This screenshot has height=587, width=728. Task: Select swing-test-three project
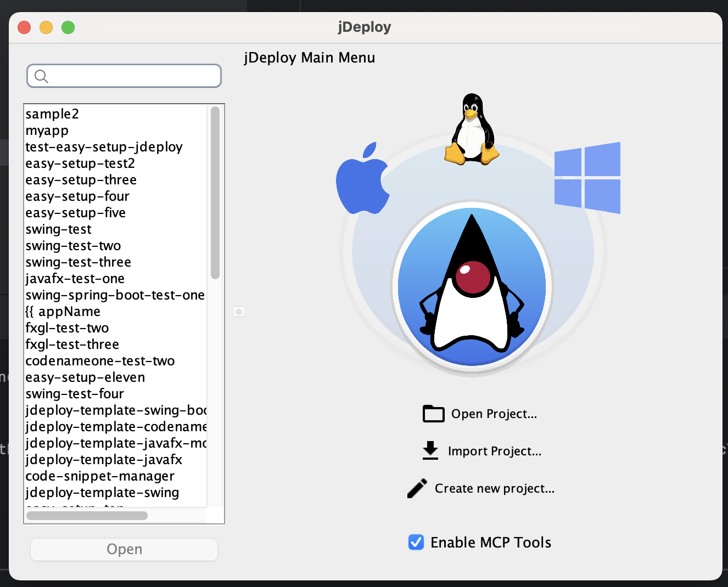pos(116,262)
